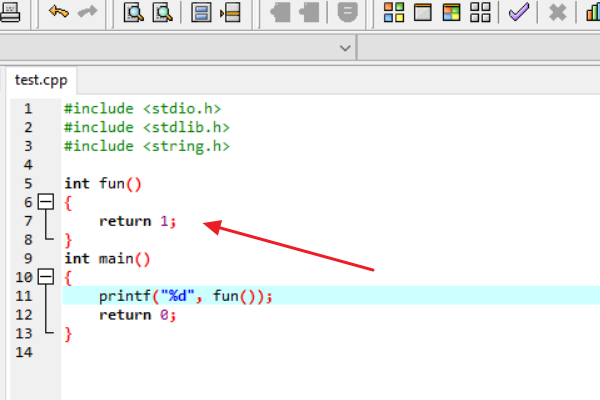Click the Compile and Run colorful icon
600x400 pixels.
point(452,12)
